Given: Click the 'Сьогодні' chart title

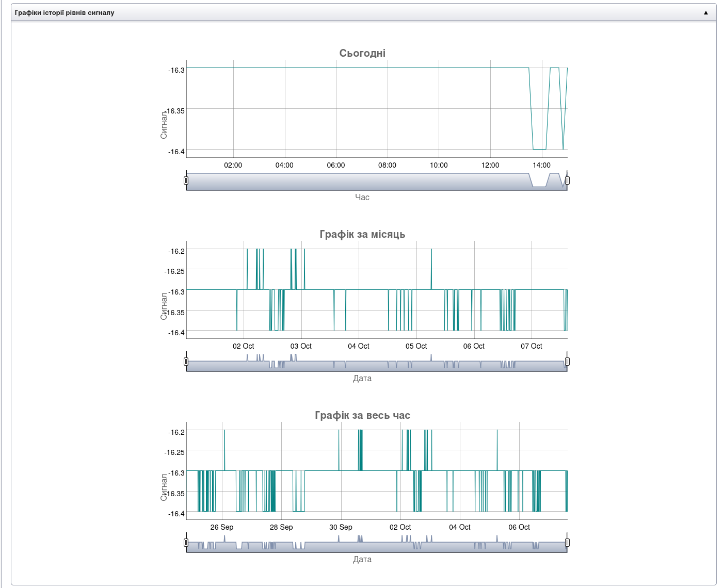Looking at the screenshot, I should (362, 53).
